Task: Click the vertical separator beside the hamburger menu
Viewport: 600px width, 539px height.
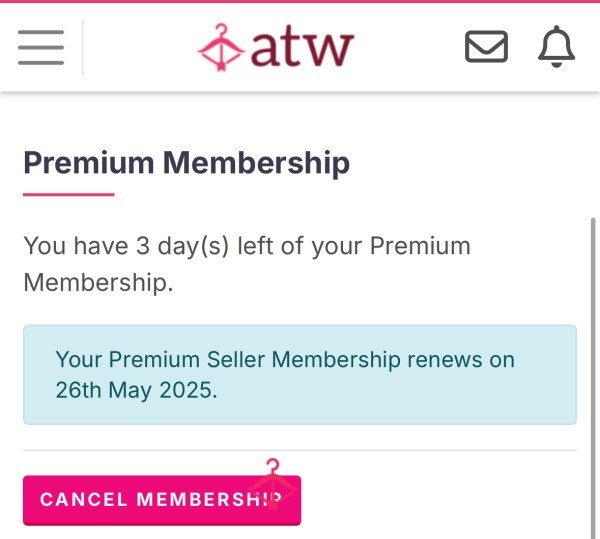Action: pyautogui.click(x=83, y=47)
